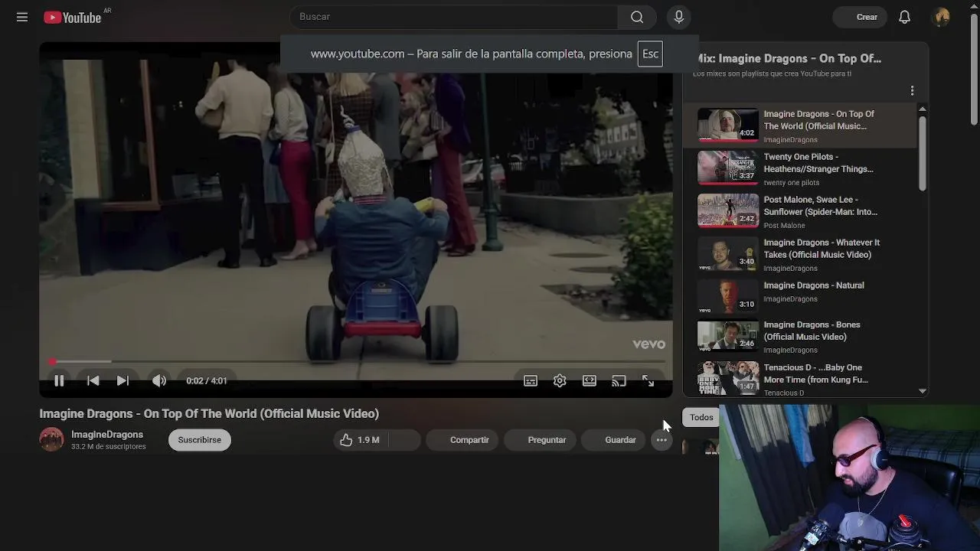Open the mix playlist three-dot options
The image size is (980, 551).
coord(912,90)
